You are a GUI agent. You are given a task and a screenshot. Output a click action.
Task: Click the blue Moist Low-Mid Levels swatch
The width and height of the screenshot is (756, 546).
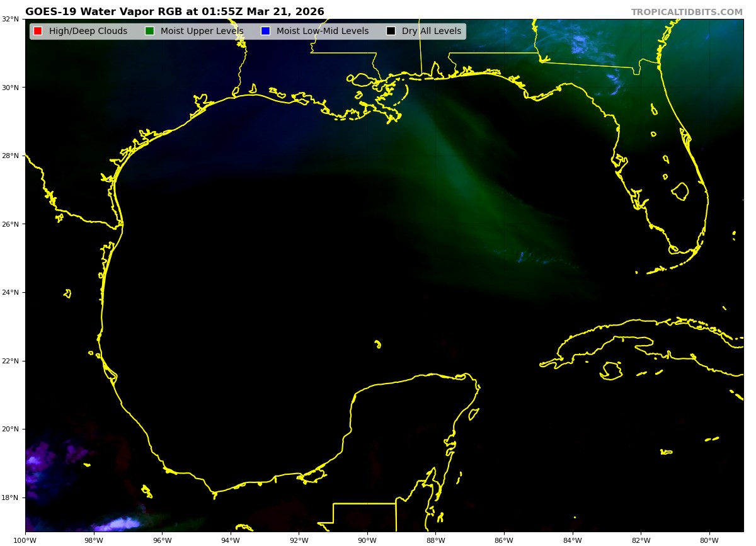coord(265,31)
